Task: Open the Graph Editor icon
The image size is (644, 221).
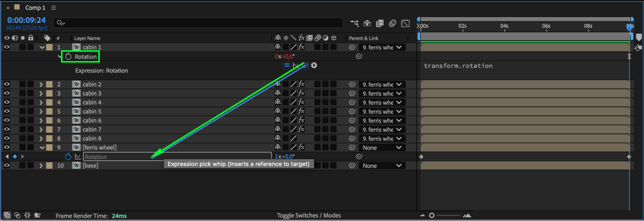Action: [405, 23]
